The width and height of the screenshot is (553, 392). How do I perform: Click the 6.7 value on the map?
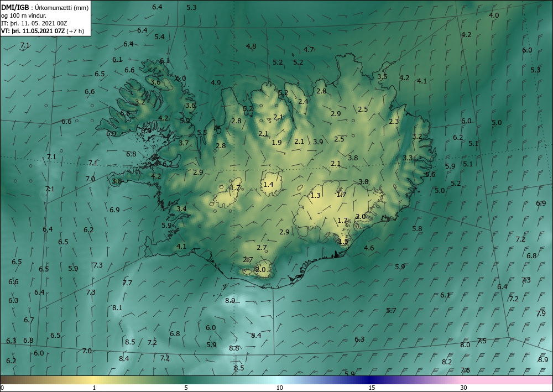tap(29, 320)
